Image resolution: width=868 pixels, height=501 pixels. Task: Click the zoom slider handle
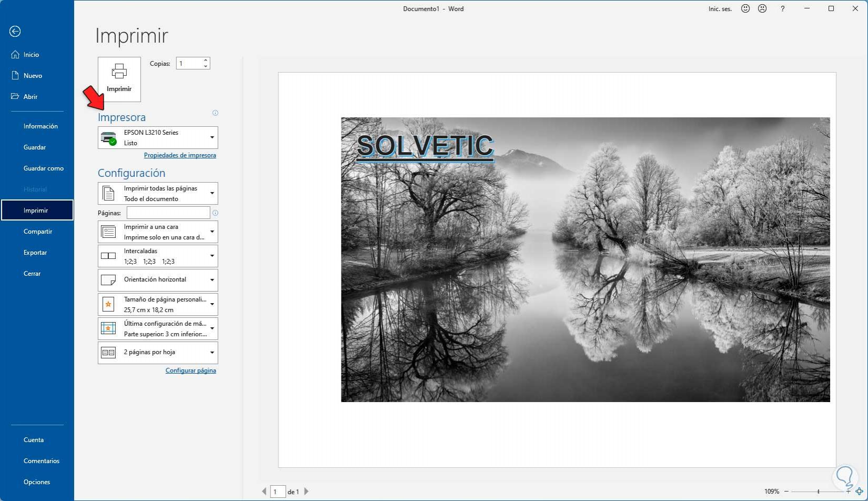pyautogui.click(x=819, y=492)
